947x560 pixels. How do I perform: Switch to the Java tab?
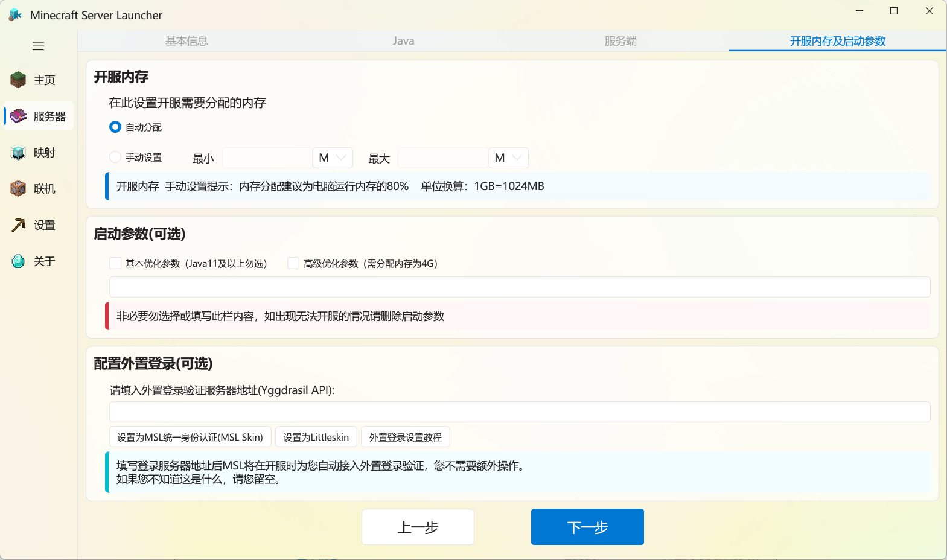pyautogui.click(x=403, y=41)
